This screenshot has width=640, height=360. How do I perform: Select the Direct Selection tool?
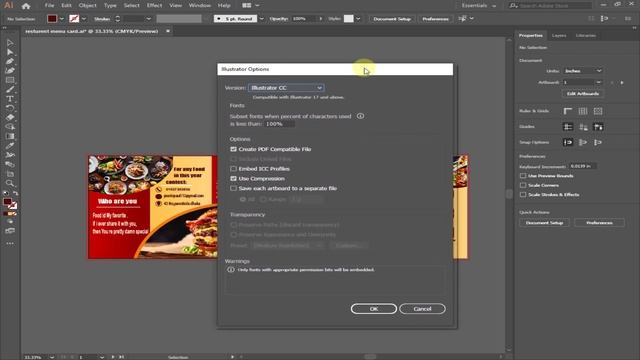coord(10,52)
